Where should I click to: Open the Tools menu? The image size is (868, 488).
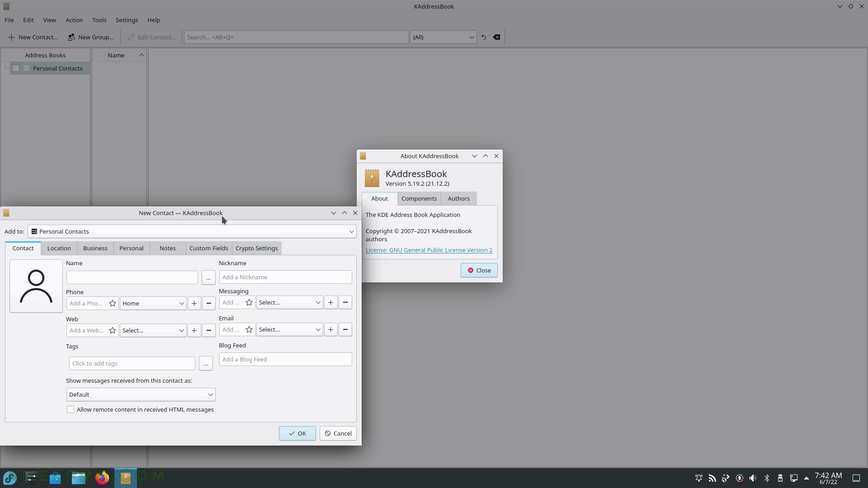[99, 20]
